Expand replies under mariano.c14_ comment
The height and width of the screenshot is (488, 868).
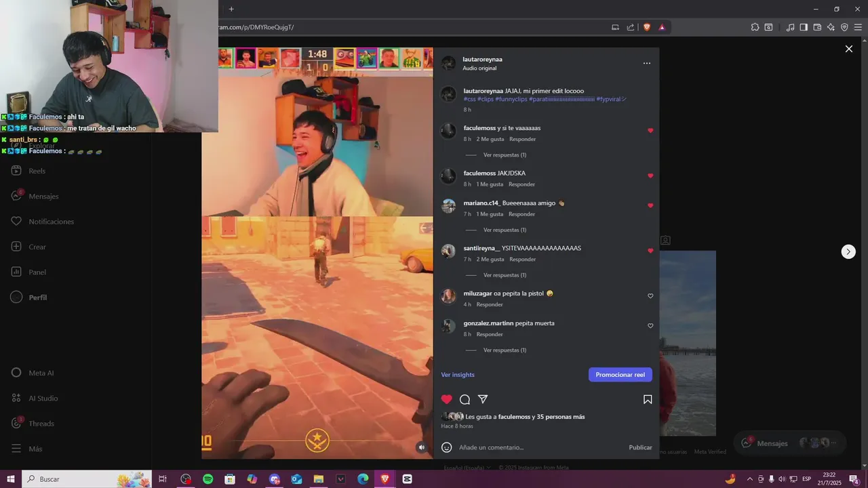505,230
